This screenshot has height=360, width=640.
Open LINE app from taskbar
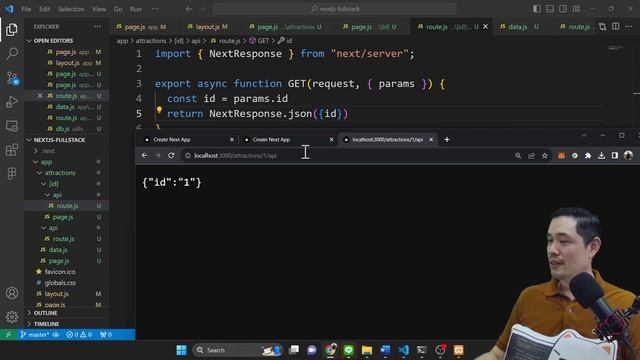(x=349, y=350)
